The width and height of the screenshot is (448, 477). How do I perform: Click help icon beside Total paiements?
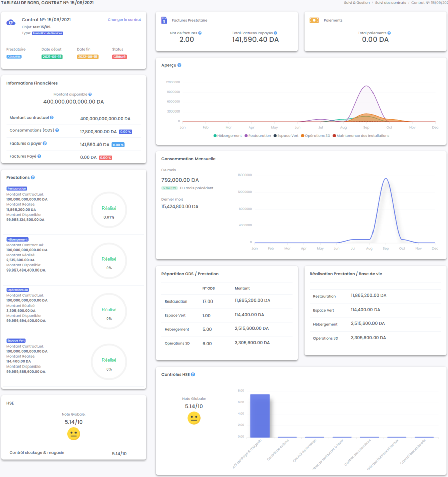(x=389, y=33)
